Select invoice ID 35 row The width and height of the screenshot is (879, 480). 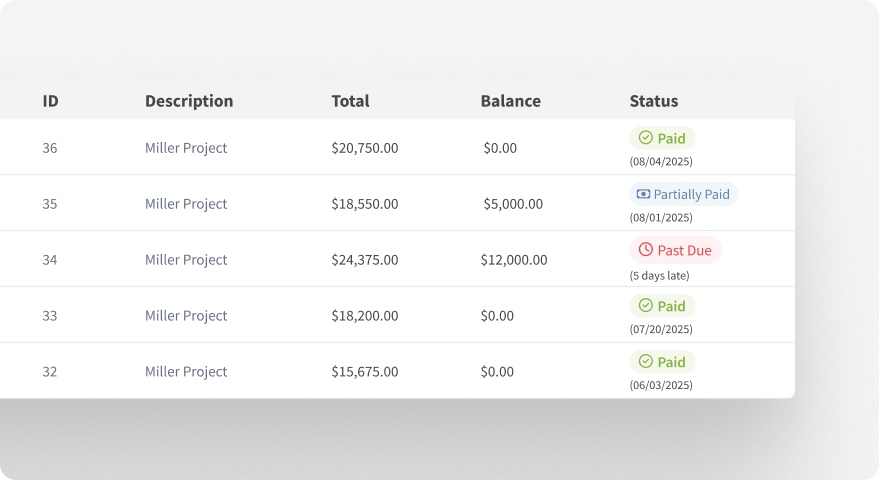point(50,204)
